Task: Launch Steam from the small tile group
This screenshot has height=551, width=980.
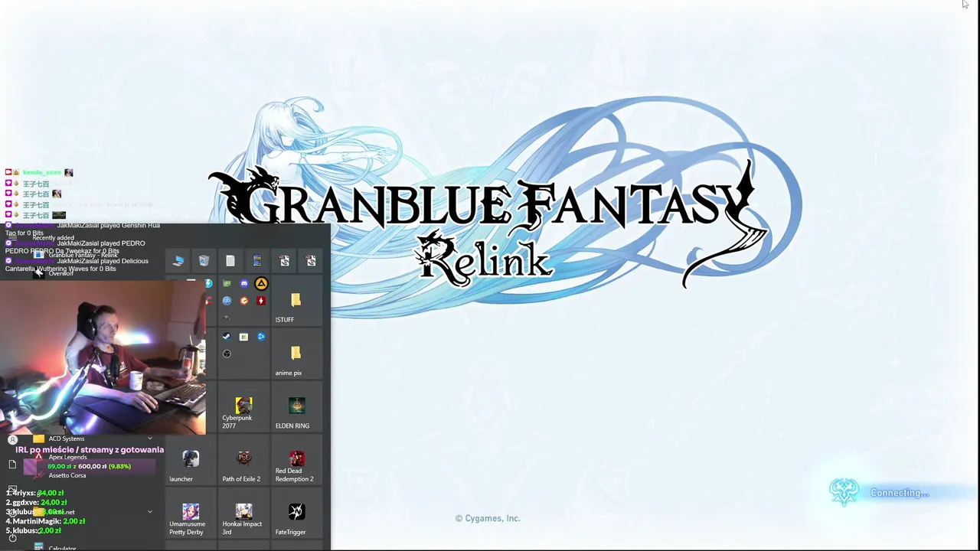Action: 227,337
